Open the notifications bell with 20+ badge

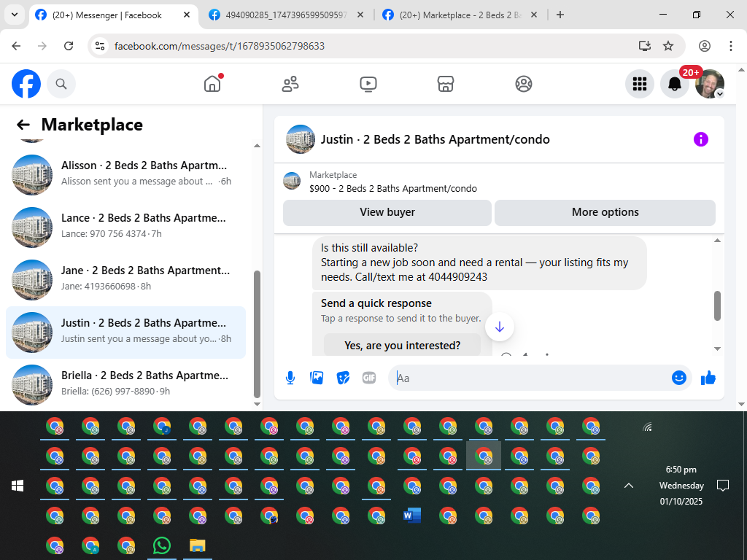tap(675, 84)
